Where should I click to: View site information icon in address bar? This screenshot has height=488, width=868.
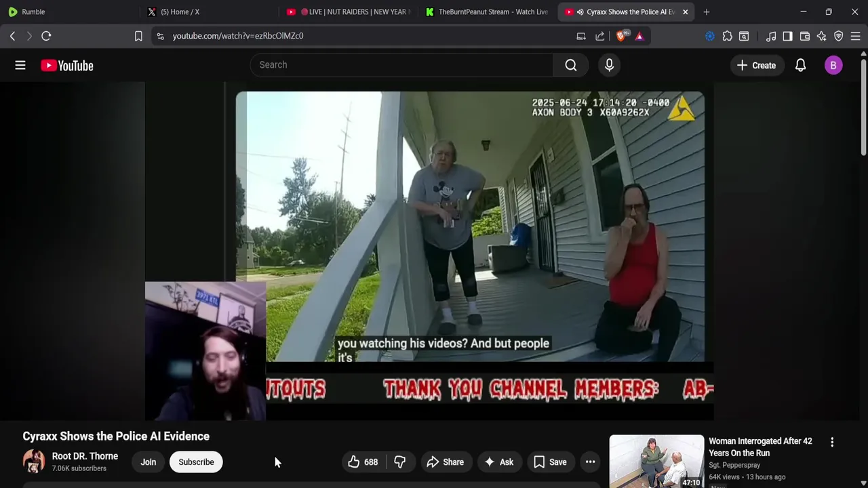[160, 36]
